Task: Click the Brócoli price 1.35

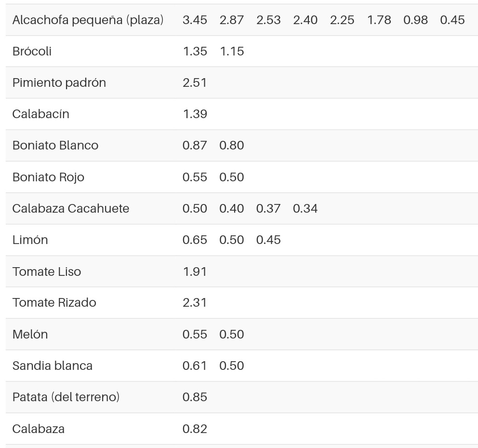Action: (195, 51)
